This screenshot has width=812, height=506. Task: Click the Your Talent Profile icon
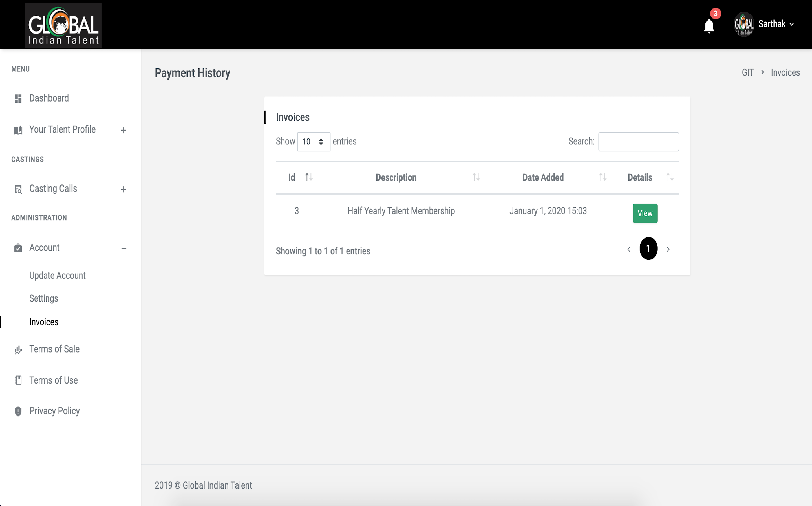(18, 130)
